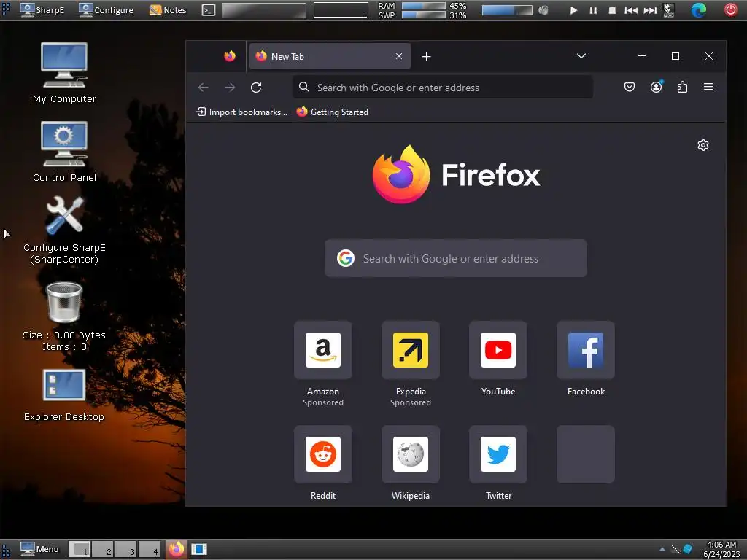Start playback with the Play button

pyautogui.click(x=573, y=10)
